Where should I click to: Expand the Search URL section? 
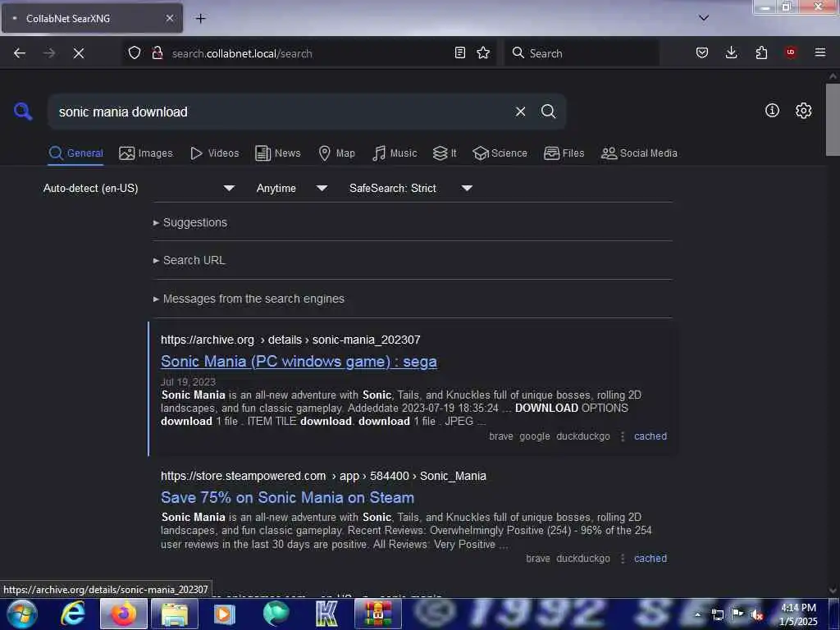pos(189,260)
